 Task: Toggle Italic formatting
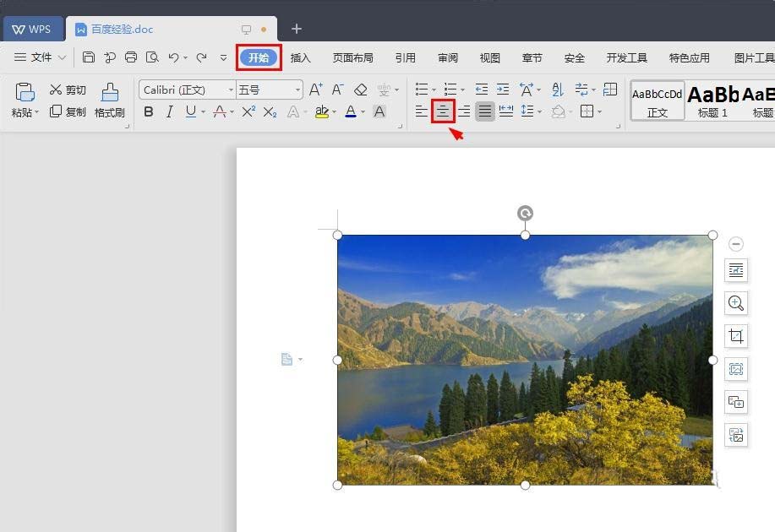tap(170, 111)
